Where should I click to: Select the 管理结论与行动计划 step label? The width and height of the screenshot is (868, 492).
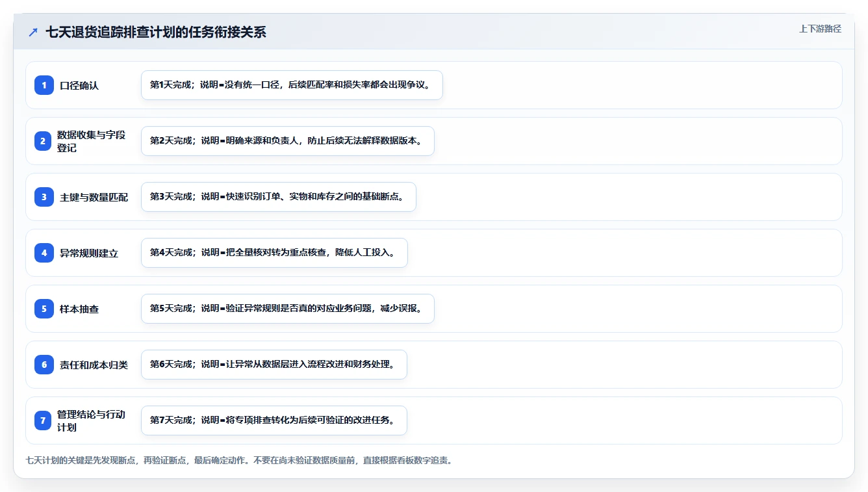(x=92, y=421)
